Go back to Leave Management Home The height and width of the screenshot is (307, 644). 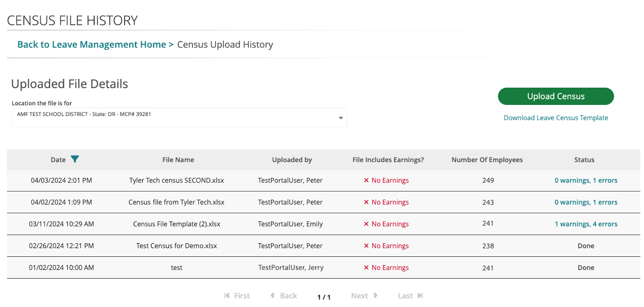coord(92,45)
